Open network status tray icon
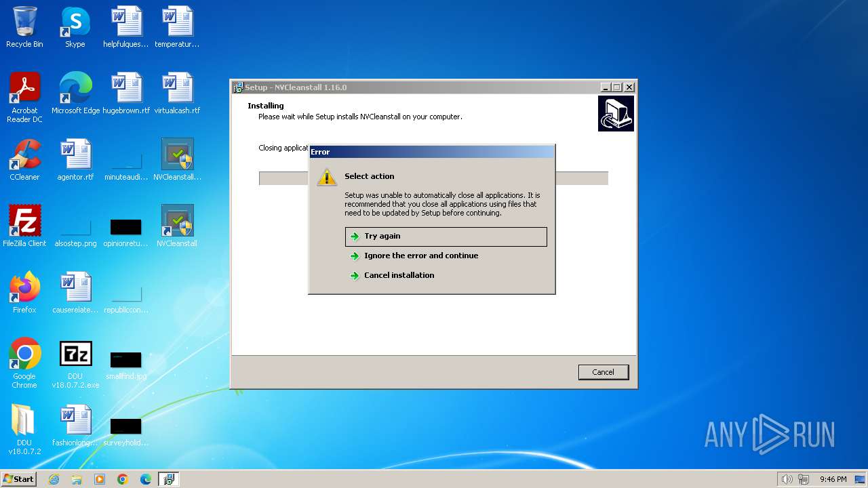This screenshot has width=868, height=488. click(x=804, y=479)
